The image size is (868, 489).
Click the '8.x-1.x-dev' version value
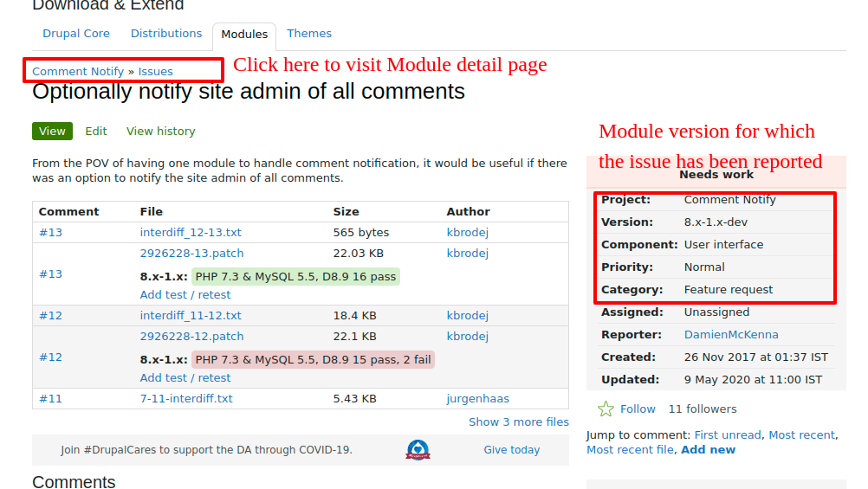pyautogui.click(x=716, y=222)
